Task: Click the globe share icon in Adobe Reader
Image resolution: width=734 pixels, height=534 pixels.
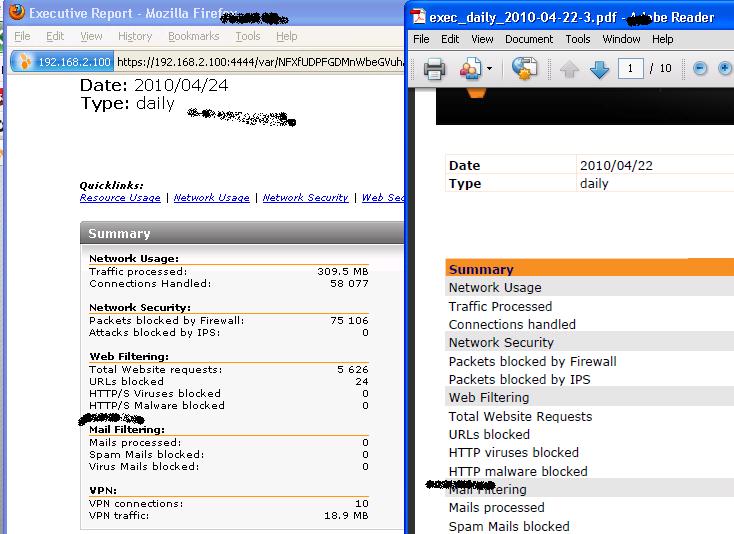Action: pos(524,69)
